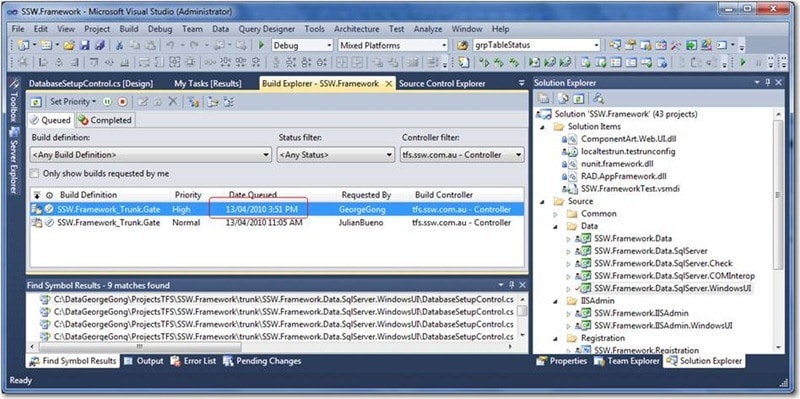Expand SSW.Framework.Data project node
Image resolution: width=800 pixels, height=399 pixels.
point(569,239)
